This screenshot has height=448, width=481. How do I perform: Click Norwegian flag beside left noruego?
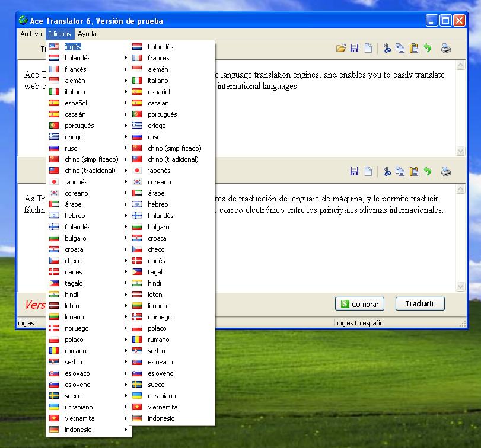coord(54,328)
